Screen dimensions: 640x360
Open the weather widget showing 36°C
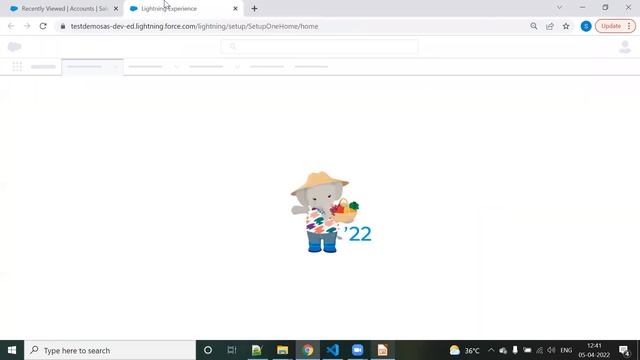[464, 350]
